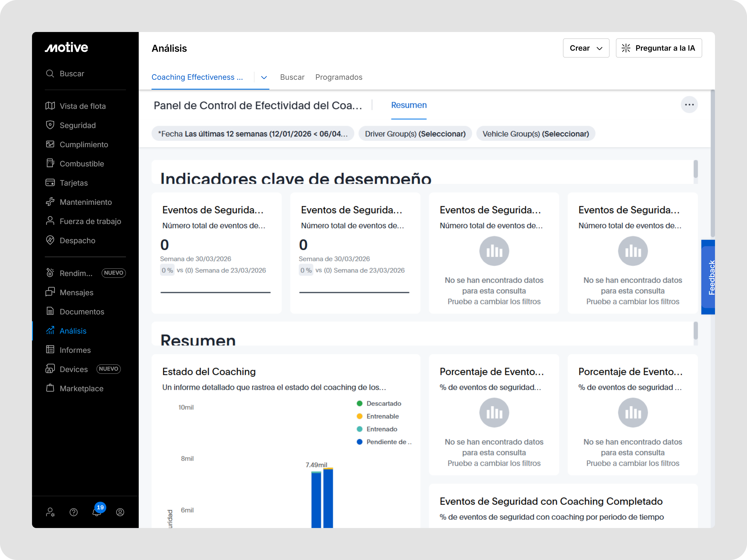Open Combustible fuel section
The image size is (747, 560).
(81, 164)
